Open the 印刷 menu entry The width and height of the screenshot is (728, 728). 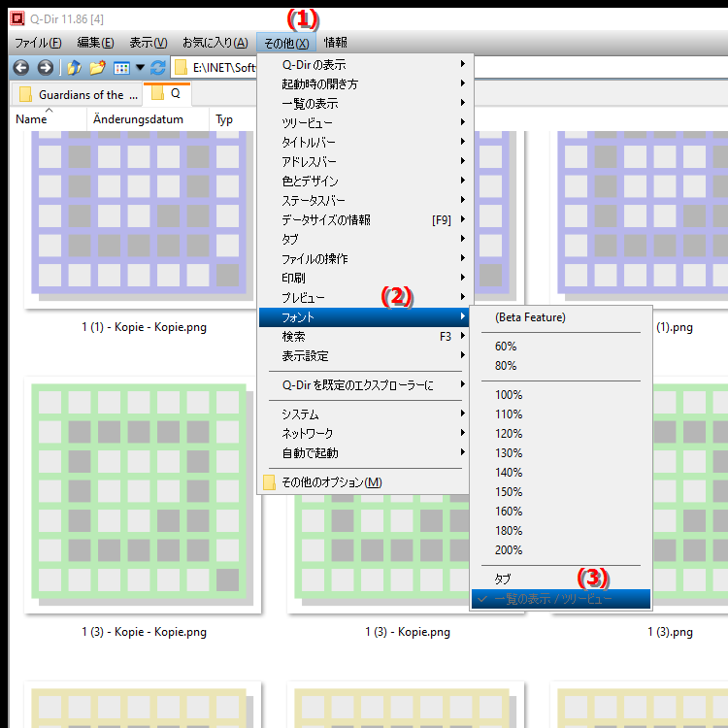(x=363, y=279)
